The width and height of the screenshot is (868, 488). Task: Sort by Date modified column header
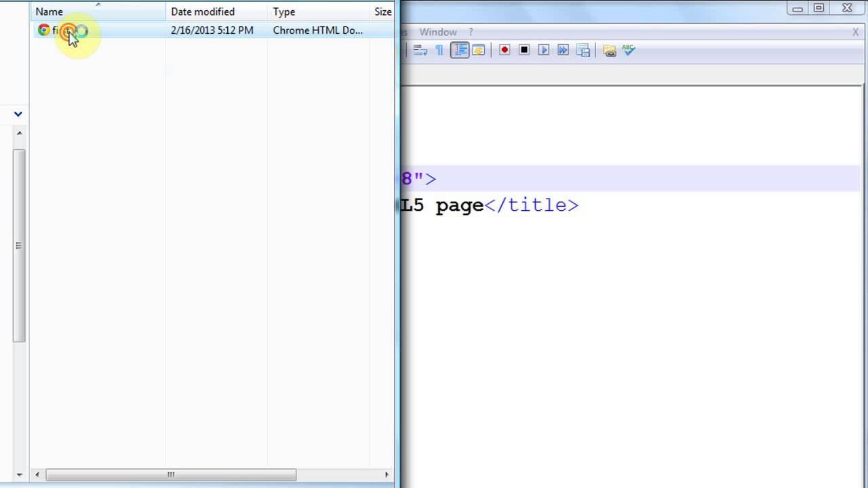216,12
